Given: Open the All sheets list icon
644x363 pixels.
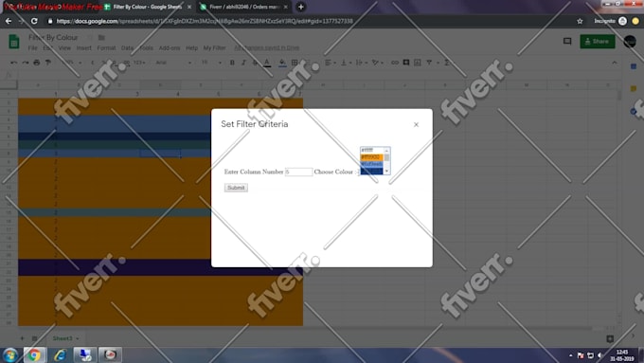Looking at the screenshot, I should 34,338.
